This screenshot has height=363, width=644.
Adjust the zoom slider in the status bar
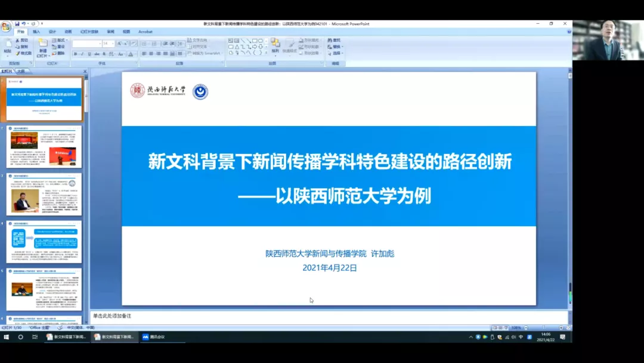pyautogui.click(x=544, y=328)
